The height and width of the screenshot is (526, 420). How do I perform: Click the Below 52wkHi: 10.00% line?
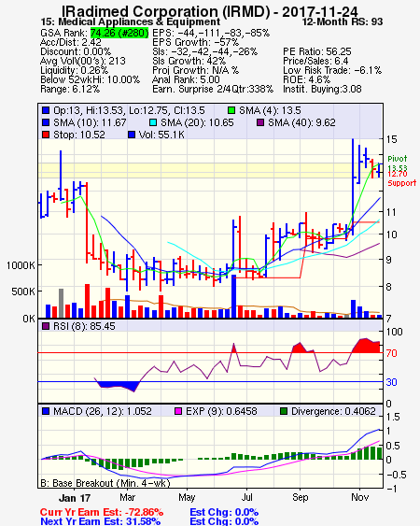(90, 79)
